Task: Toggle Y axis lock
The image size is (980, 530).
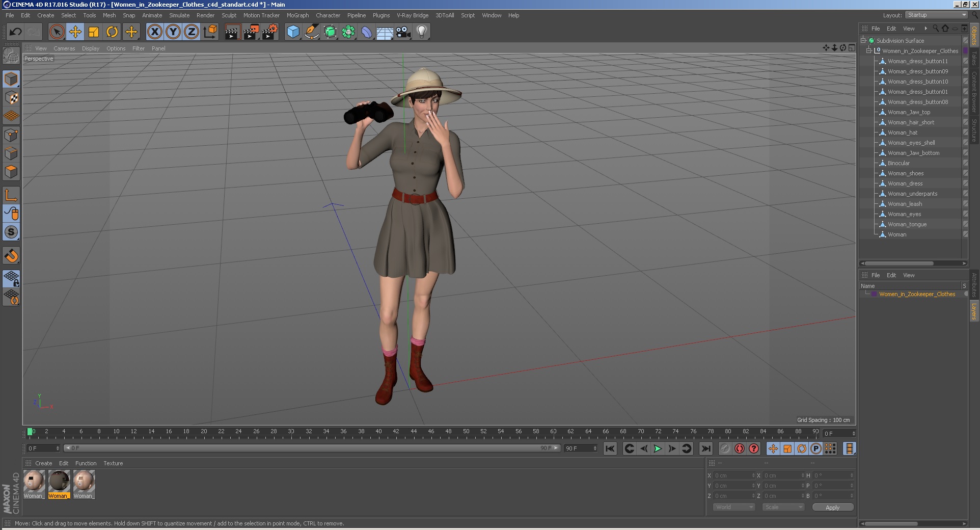Action: (x=173, y=32)
